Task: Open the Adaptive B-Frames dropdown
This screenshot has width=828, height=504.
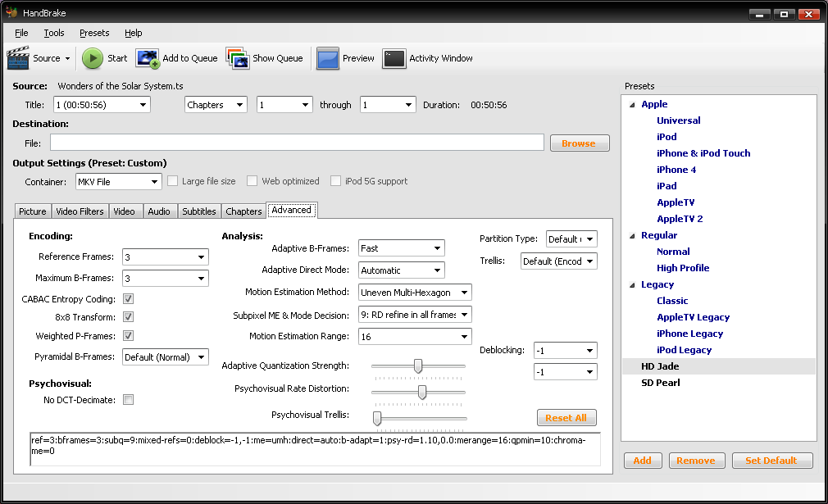Action: (402, 248)
